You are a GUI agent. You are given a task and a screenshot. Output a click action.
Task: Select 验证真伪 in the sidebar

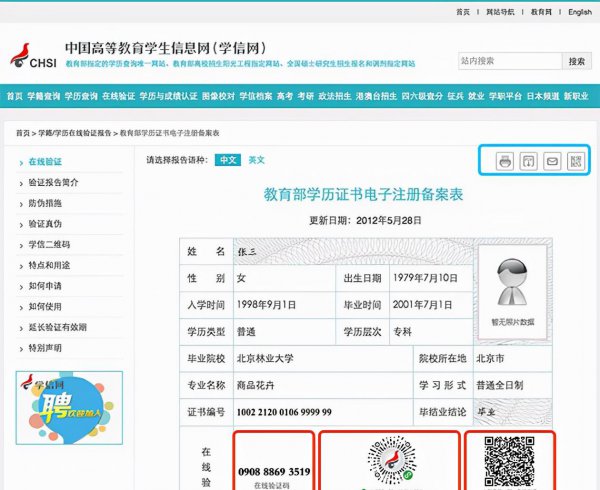(x=45, y=224)
